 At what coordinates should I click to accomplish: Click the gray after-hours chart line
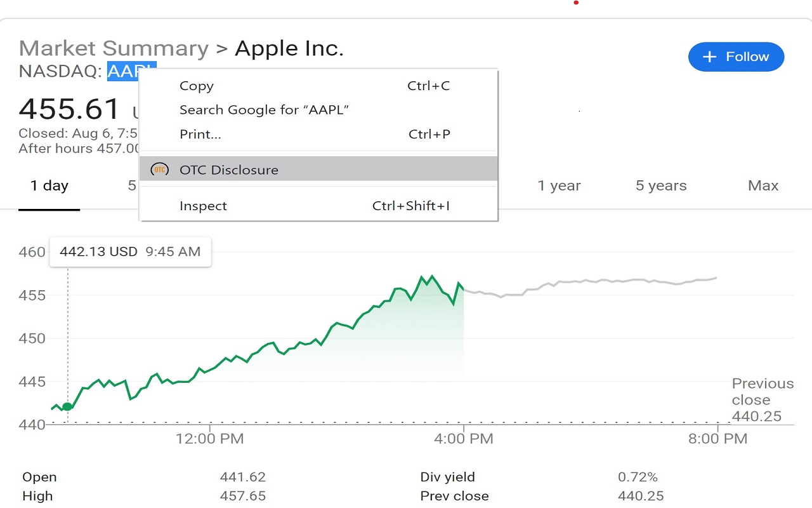coord(590,283)
